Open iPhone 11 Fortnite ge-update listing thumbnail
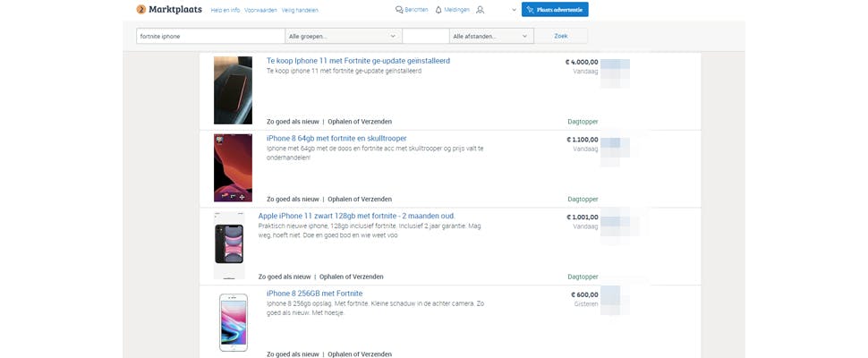The height and width of the screenshot is (358, 868). coord(233,90)
